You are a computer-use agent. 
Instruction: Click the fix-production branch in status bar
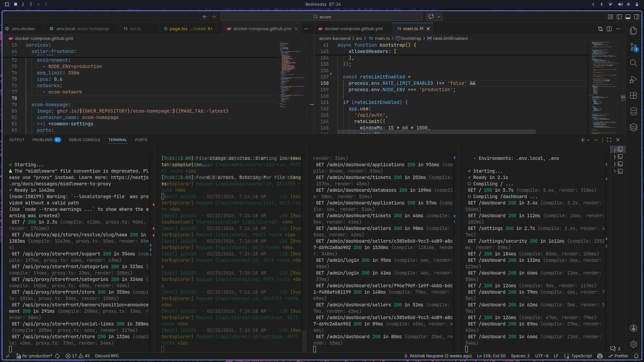(35, 356)
